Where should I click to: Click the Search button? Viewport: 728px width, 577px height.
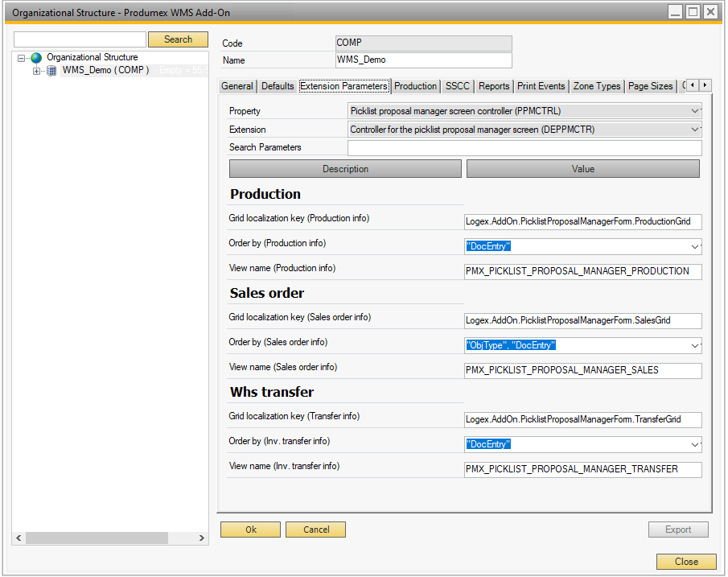click(x=178, y=39)
